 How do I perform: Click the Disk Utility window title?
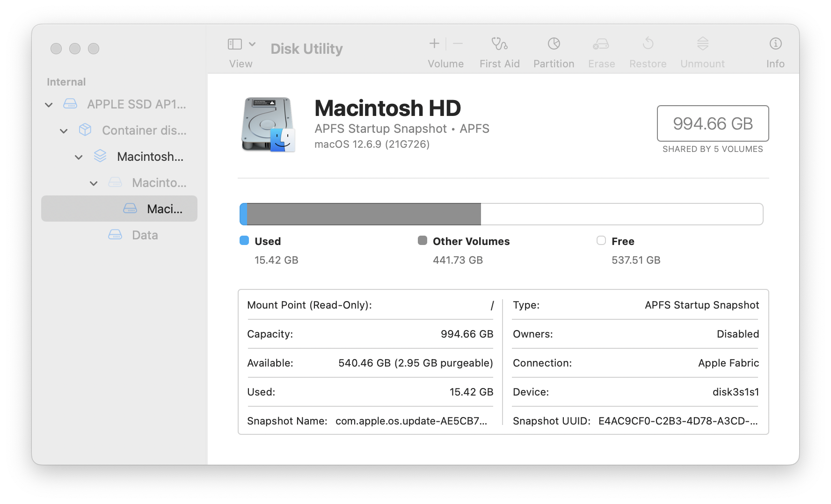click(x=306, y=49)
